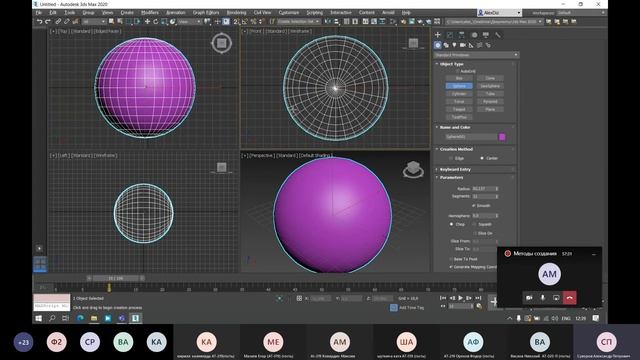640x360 pixels.
Task: Click the Undo arrow in main toolbar
Action: pyautogui.click(x=40, y=21)
